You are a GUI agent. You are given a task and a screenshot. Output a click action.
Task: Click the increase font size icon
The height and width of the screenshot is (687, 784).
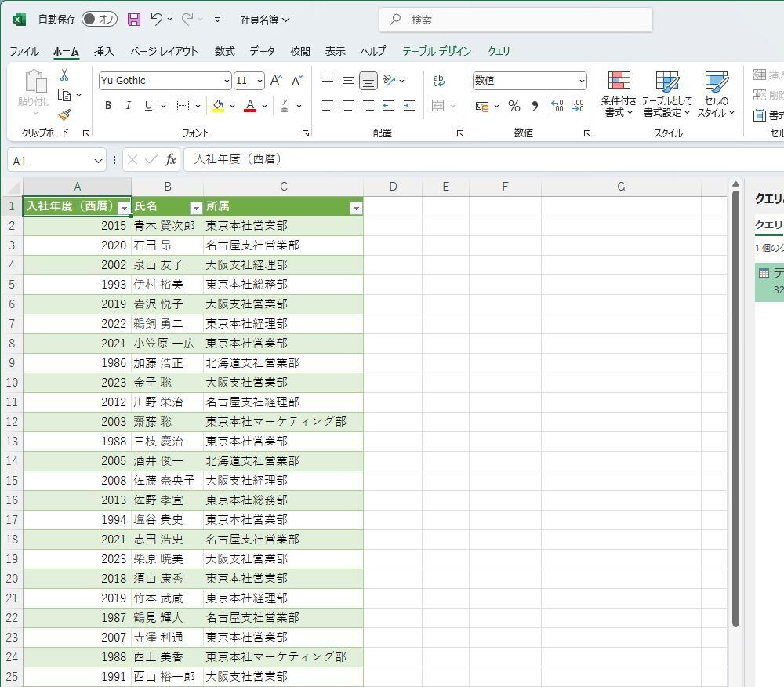coord(276,81)
